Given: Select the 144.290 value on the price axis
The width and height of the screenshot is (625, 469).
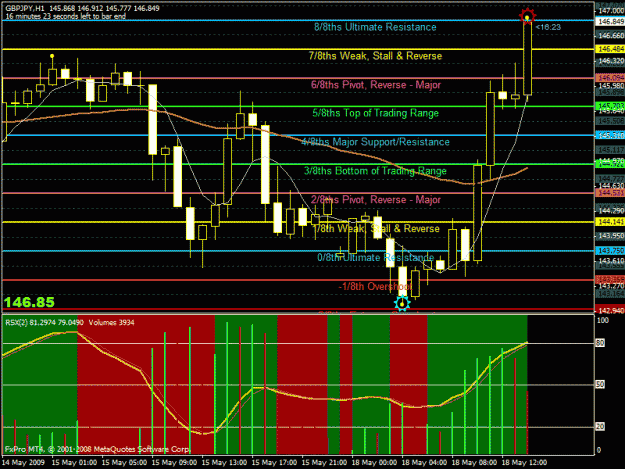Looking at the screenshot, I should [x=611, y=210].
